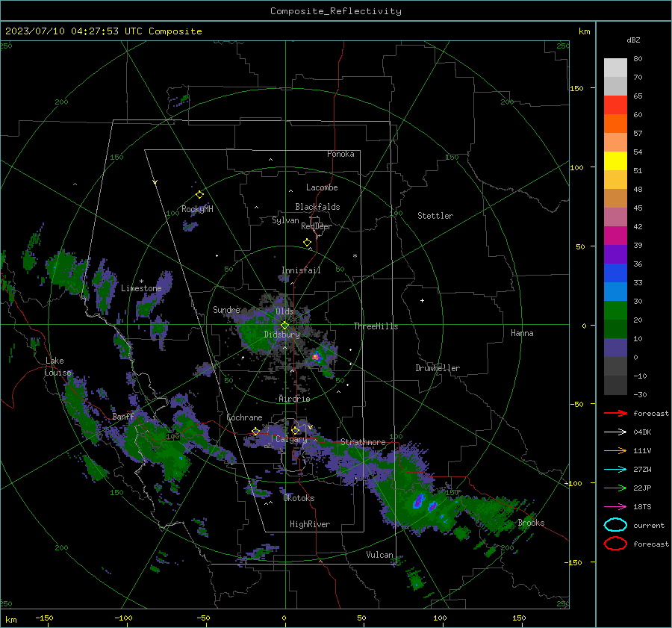Click the Sylvan label

(x=285, y=220)
